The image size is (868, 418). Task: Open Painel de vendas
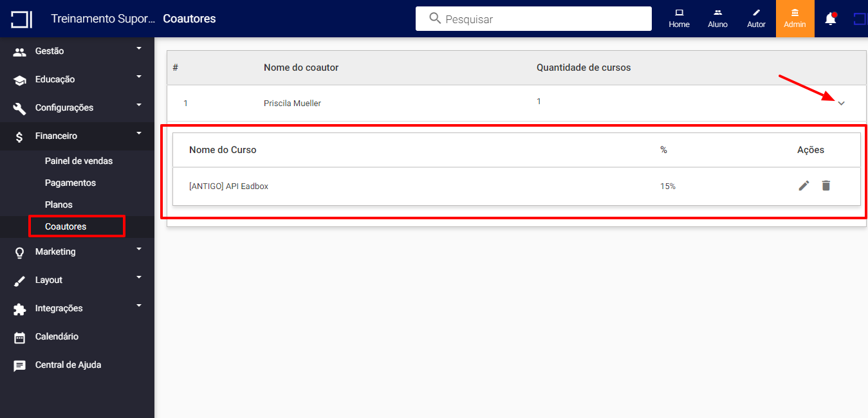point(78,161)
